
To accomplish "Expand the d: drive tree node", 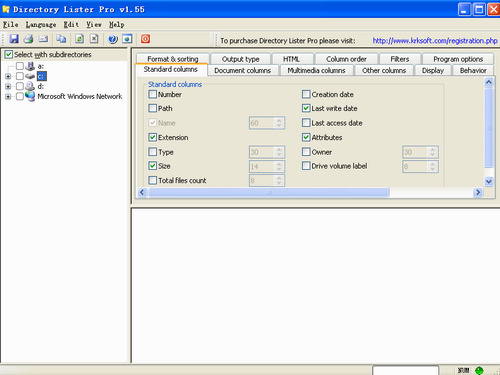I will 8,87.
